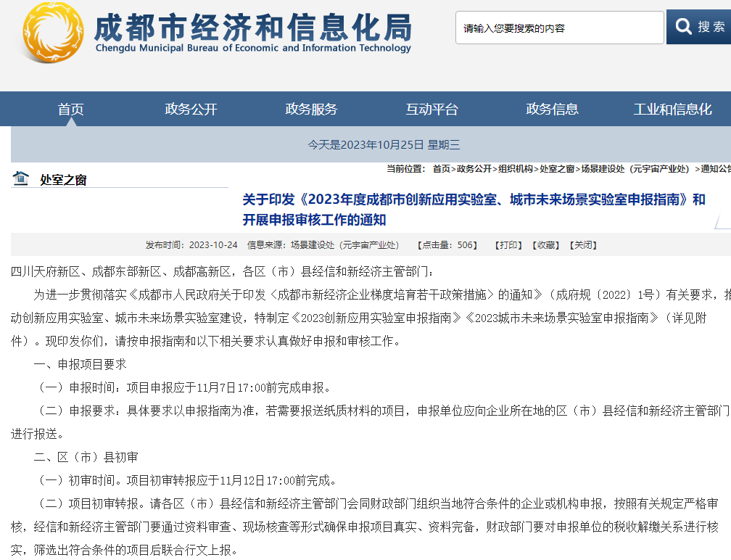Click the 收藏 bookmark link
Image resolution: width=731 pixels, height=560 pixels.
click(x=545, y=245)
